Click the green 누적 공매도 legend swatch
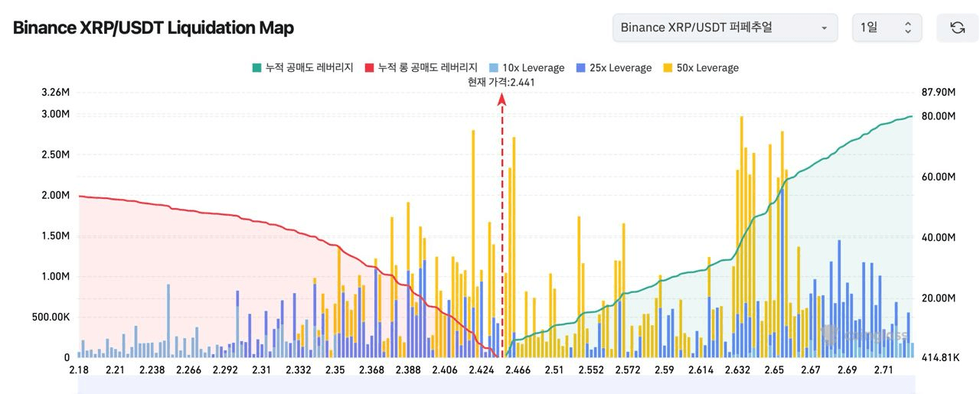Viewport: 980px width, 394px height. pyautogui.click(x=256, y=67)
